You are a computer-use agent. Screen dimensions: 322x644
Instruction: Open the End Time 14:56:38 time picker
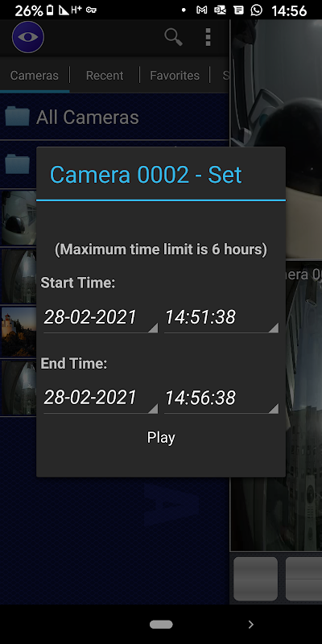click(221, 398)
